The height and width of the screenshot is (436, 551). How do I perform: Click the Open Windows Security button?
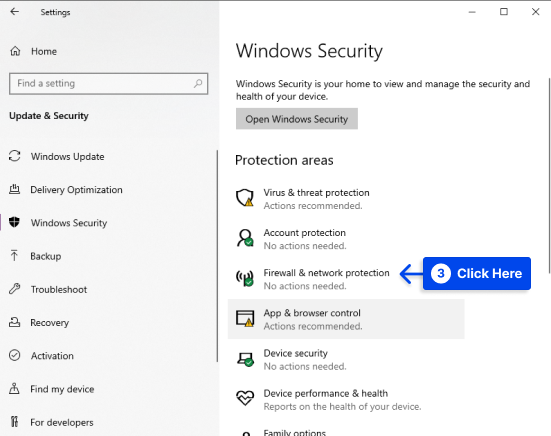297,119
